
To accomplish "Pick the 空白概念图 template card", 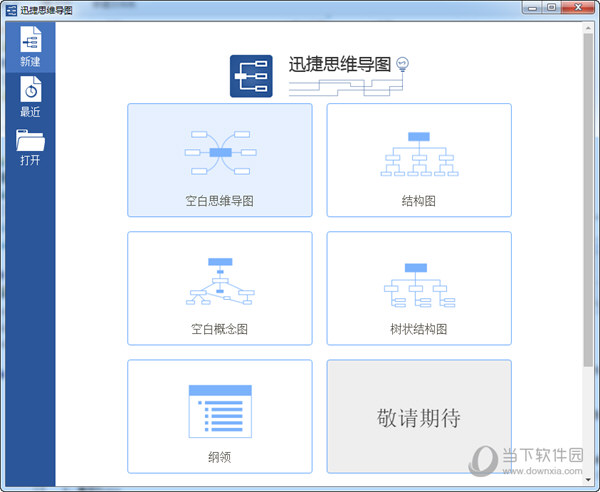I will point(220,288).
